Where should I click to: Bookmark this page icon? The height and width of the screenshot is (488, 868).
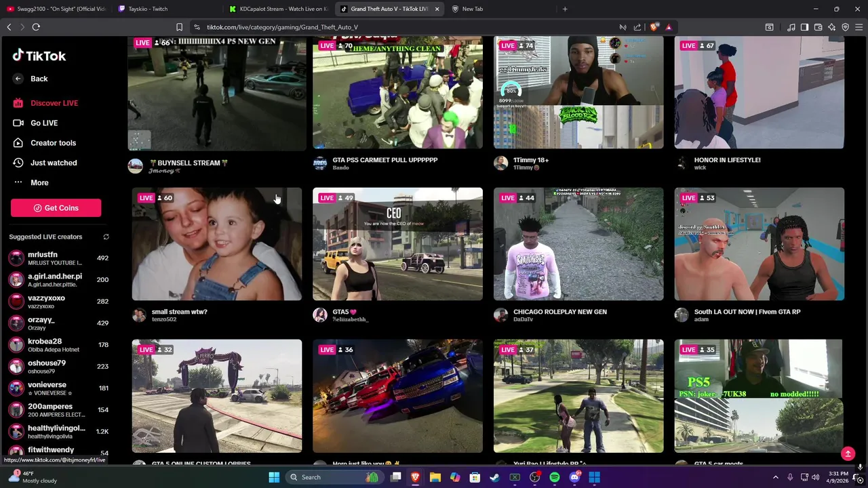179,27
